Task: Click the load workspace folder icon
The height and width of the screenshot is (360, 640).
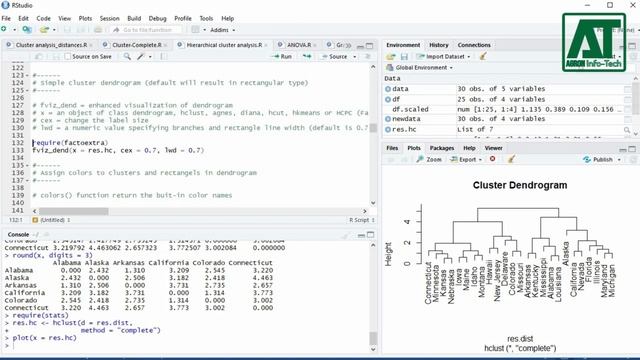Action: point(391,56)
